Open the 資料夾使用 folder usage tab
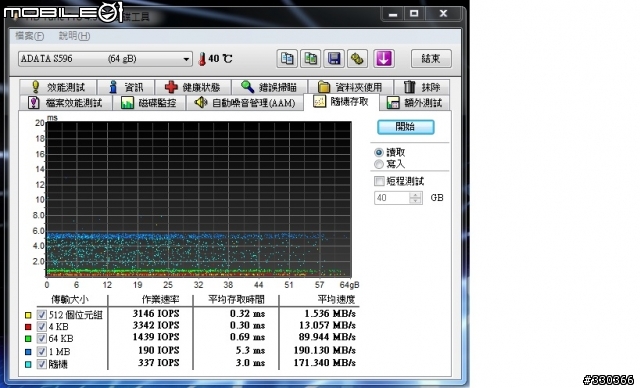The height and width of the screenshot is (388, 640). pyautogui.click(x=350, y=87)
